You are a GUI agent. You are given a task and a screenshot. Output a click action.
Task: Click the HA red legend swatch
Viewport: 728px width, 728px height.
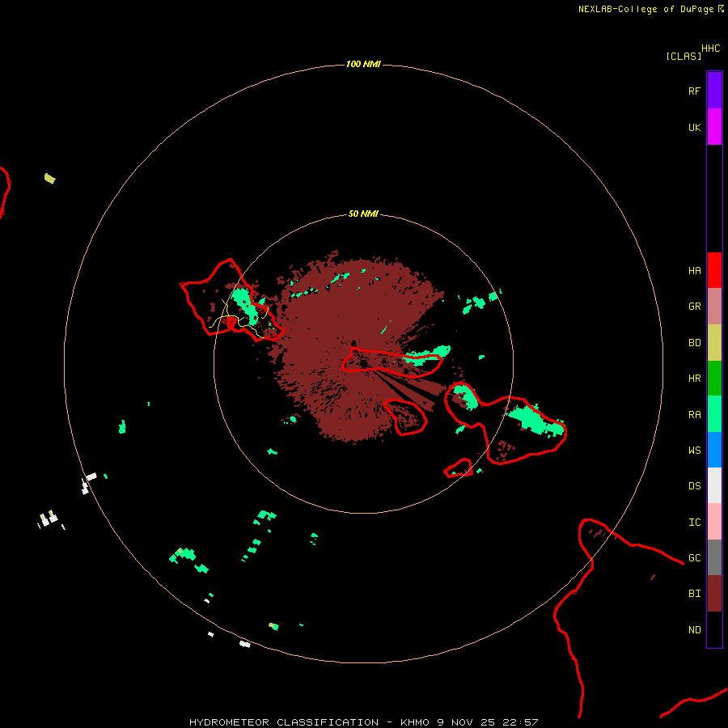click(714, 270)
